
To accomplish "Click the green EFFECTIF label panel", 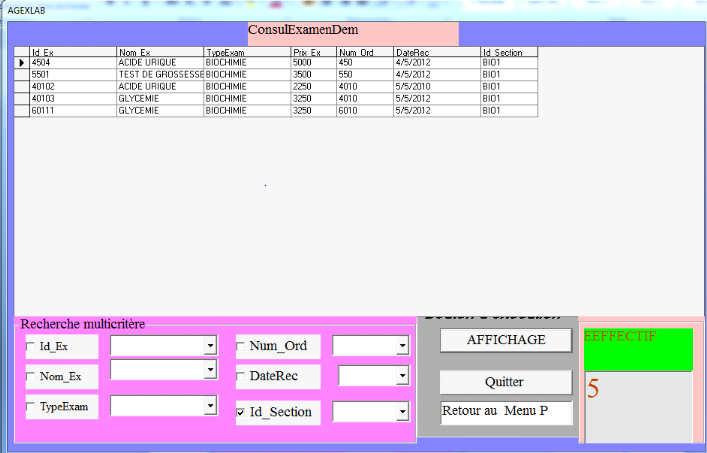I will [x=638, y=349].
